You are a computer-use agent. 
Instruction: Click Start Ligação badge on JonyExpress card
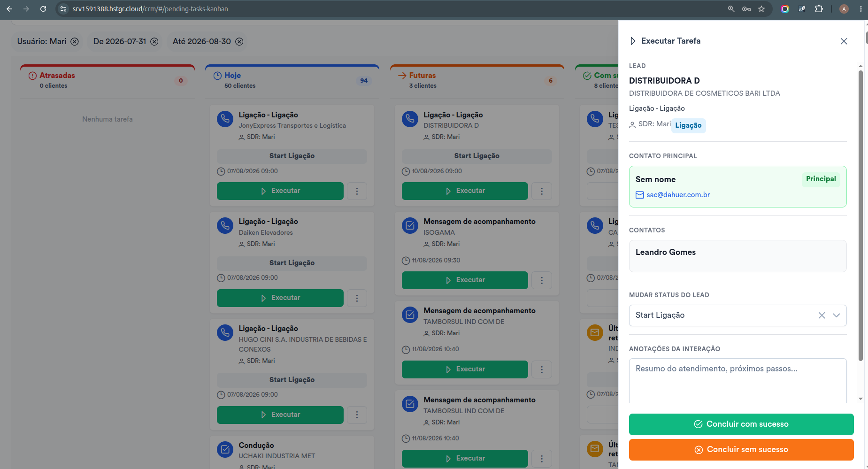(292, 156)
